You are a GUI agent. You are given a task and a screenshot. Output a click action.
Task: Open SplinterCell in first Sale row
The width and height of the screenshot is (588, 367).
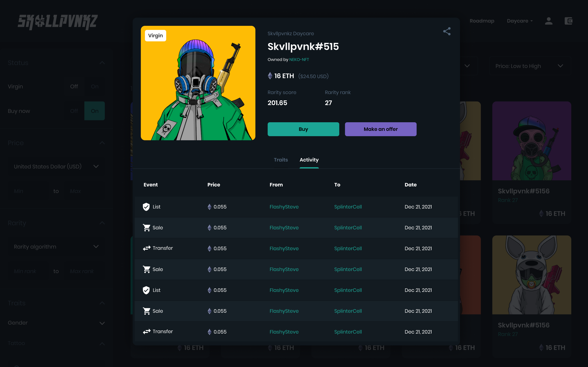tap(348, 228)
